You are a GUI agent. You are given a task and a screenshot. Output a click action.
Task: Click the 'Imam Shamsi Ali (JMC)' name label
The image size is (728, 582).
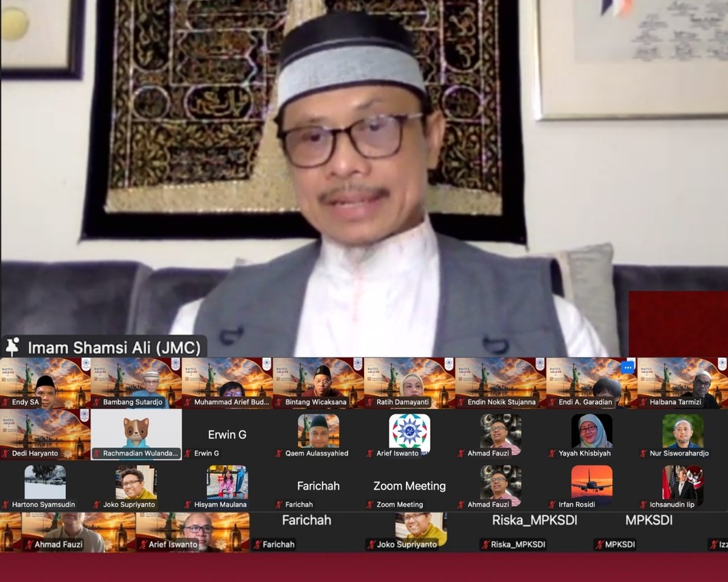[x=114, y=347]
